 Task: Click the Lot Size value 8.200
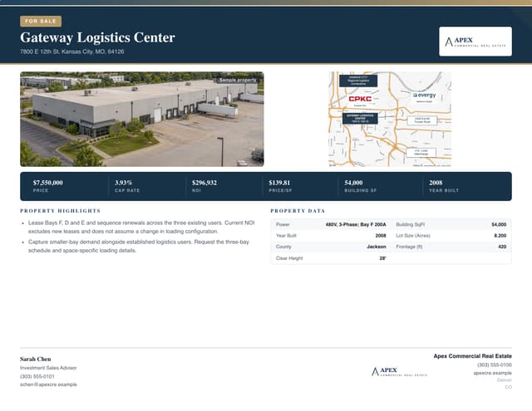(x=500, y=236)
